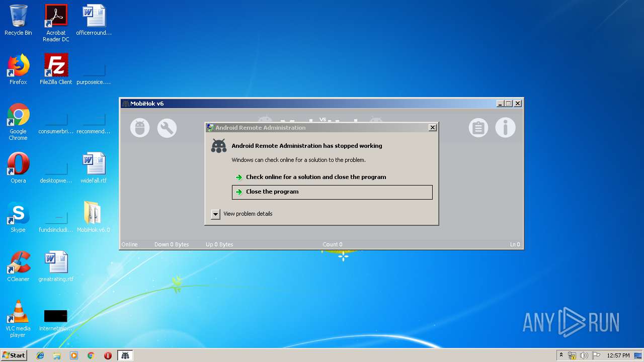Click MobiHok app button in taskbar

[125, 355]
